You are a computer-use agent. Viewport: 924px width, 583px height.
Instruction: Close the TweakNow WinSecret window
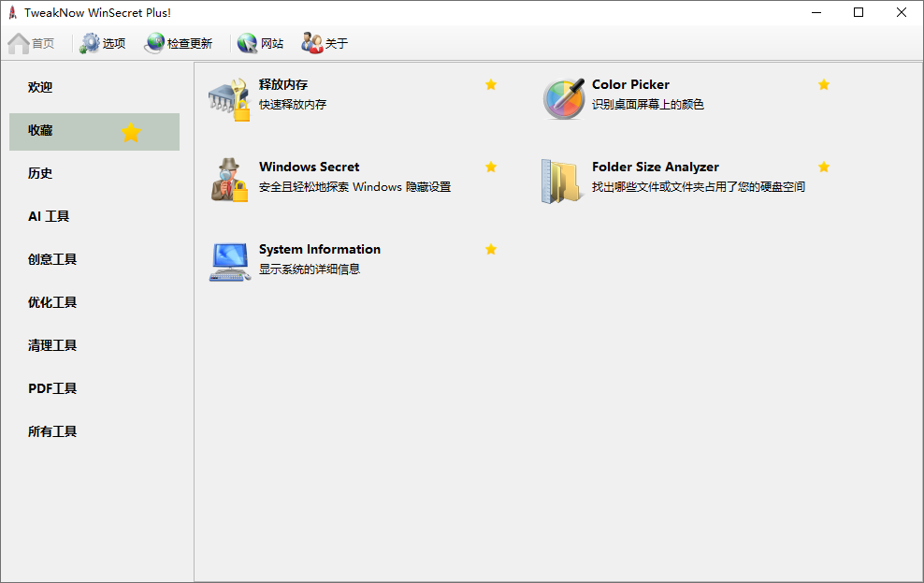point(901,12)
